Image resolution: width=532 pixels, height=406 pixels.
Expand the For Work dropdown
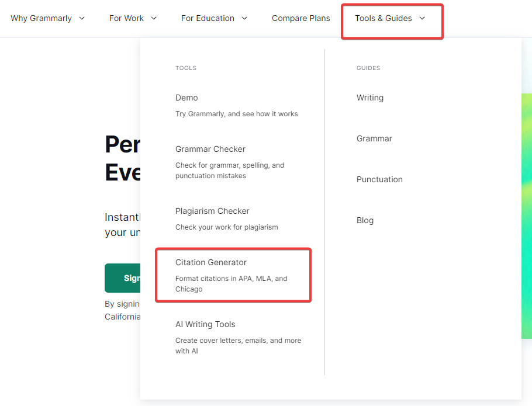pyautogui.click(x=133, y=18)
